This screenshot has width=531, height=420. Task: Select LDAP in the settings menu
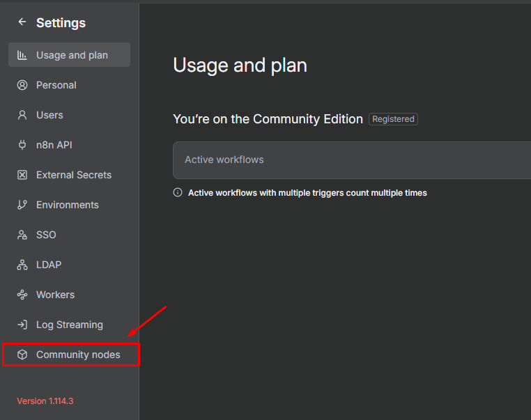[x=69, y=265]
